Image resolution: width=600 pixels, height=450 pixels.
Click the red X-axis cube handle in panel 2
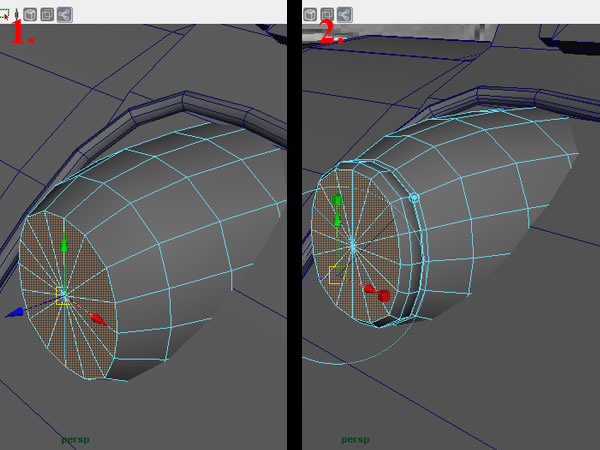384,296
